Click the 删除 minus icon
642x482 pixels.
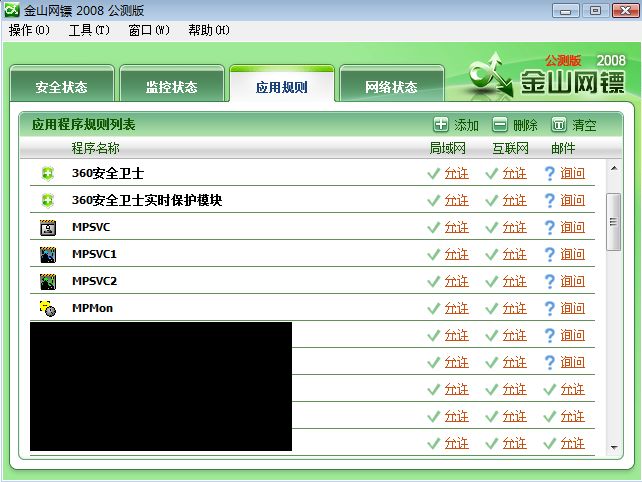(500, 124)
